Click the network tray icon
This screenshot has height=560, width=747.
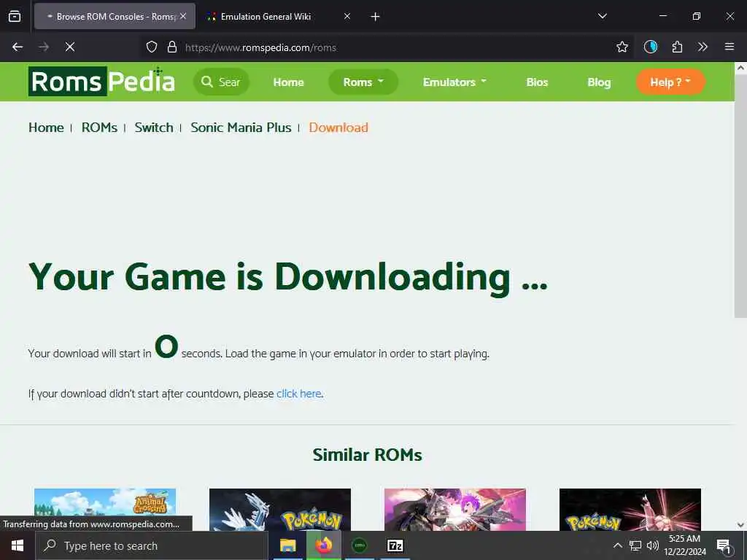pyautogui.click(x=635, y=545)
